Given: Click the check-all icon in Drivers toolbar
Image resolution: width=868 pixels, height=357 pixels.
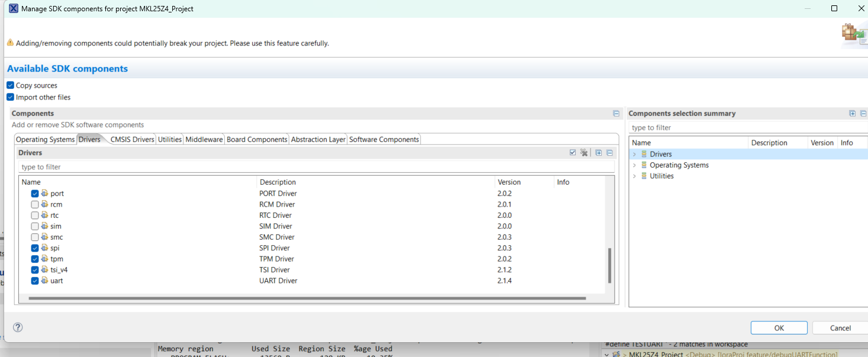Looking at the screenshot, I should click(573, 153).
